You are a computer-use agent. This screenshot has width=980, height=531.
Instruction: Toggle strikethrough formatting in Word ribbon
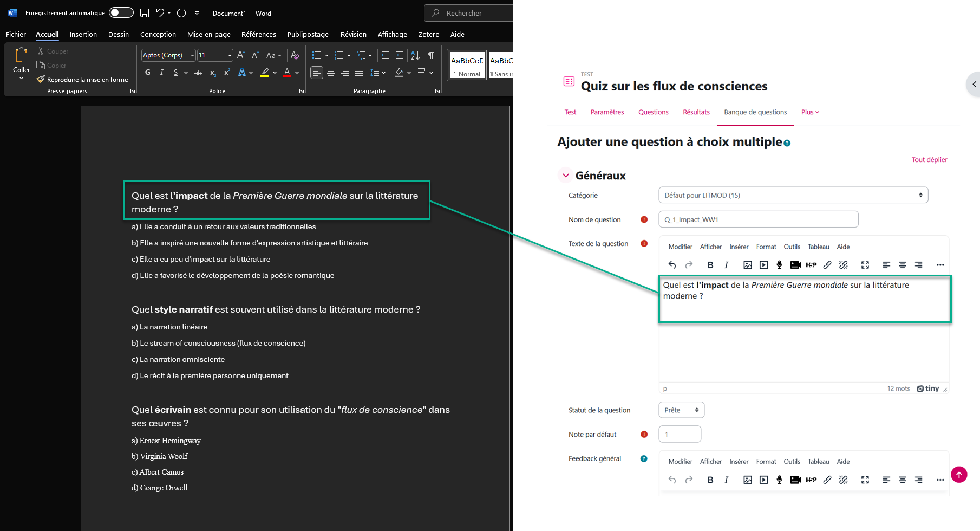pos(198,73)
